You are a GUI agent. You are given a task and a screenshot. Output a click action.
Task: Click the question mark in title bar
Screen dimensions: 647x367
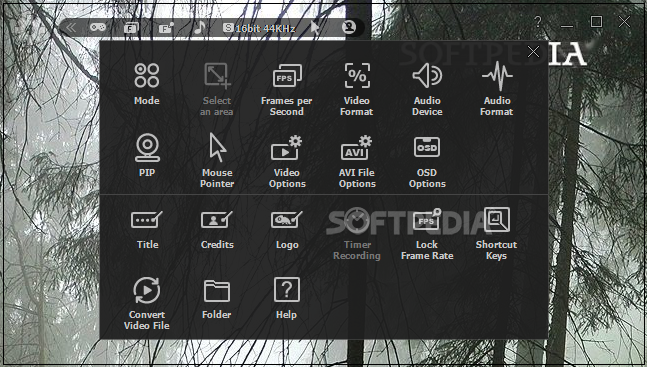point(538,21)
